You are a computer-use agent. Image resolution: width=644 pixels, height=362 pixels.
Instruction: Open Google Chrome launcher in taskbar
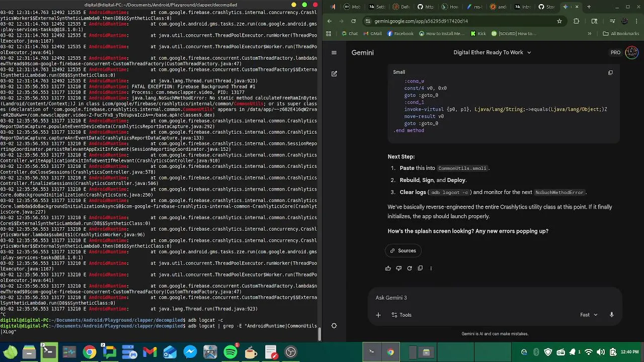tap(90, 352)
